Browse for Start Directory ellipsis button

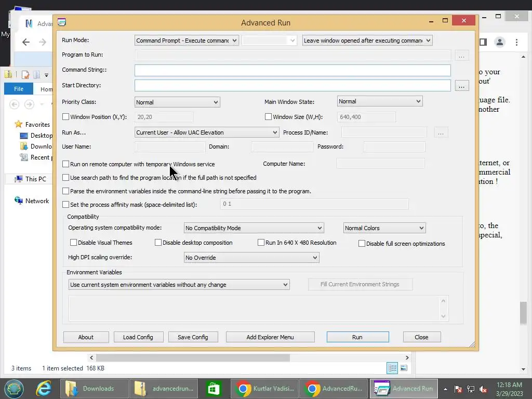click(x=461, y=86)
